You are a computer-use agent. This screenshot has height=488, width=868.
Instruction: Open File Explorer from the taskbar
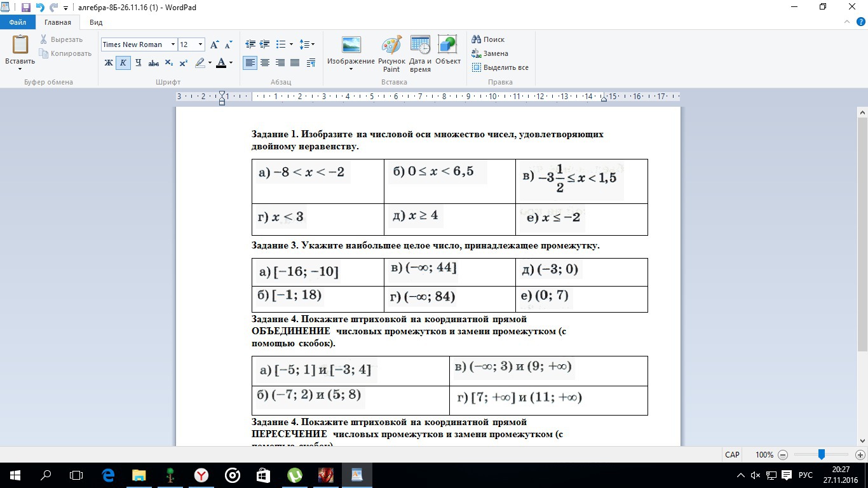click(139, 475)
